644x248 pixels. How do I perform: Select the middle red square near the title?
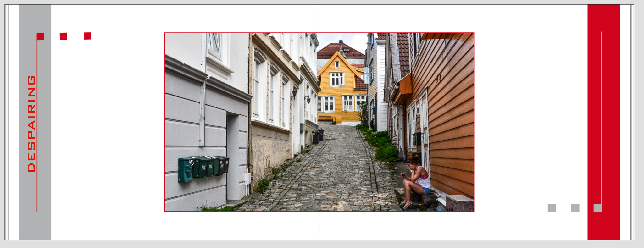(x=63, y=36)
